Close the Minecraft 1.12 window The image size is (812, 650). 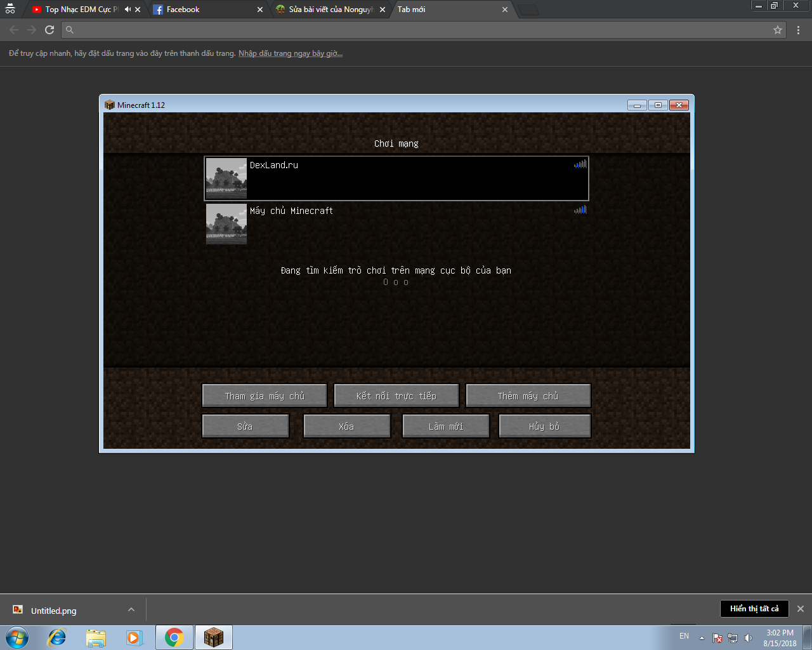(x=679, y=105)
